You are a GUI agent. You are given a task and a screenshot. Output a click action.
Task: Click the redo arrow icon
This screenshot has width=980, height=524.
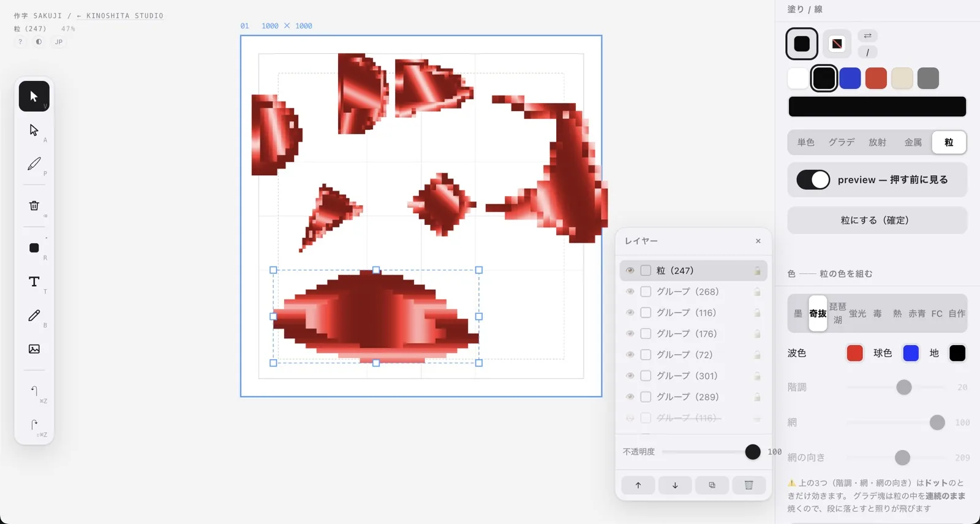pos(34,425)
